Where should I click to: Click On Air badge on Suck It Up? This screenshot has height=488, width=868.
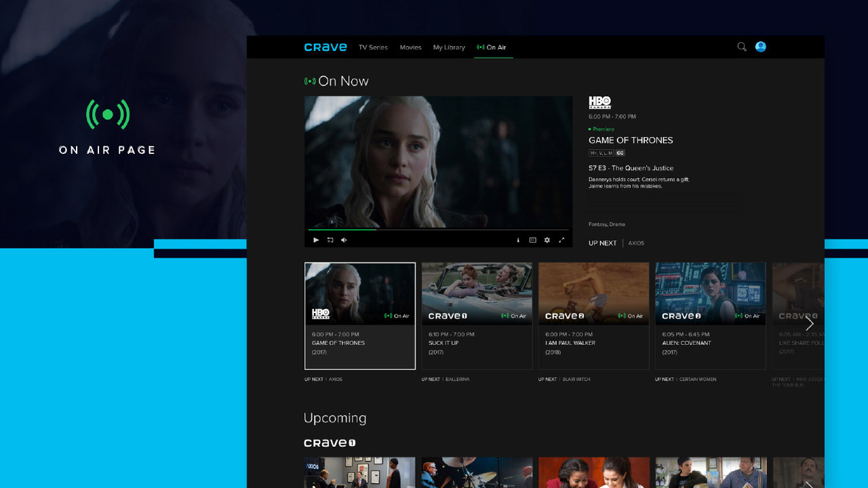[x=514, y=316]
